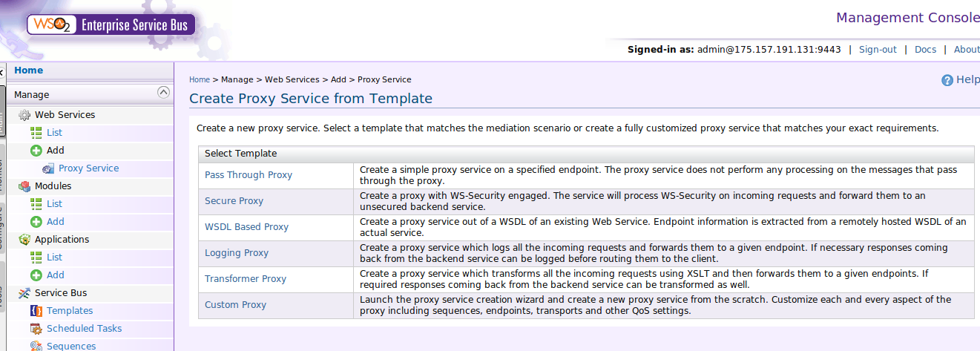Select the Pass Through Proxy template
Viewport: 980px width, 351px height.
[249, 175]
